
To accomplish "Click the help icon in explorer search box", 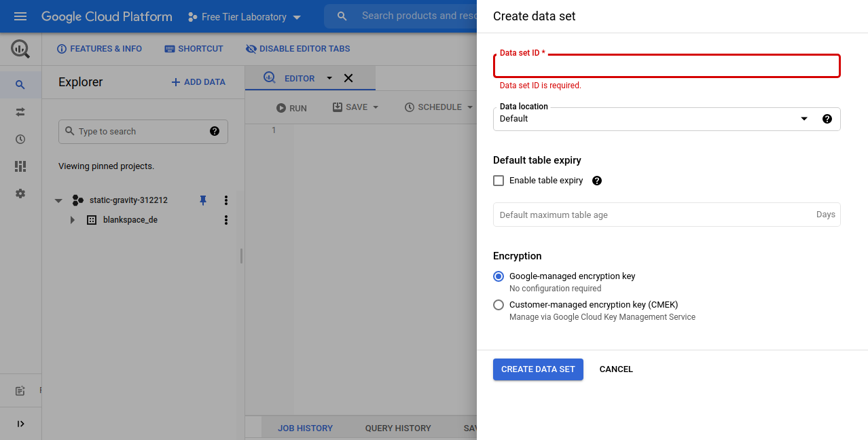I will point(215,131).
